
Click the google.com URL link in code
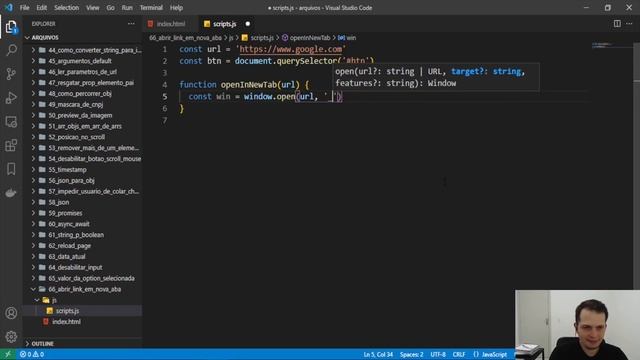pos(291,49)
